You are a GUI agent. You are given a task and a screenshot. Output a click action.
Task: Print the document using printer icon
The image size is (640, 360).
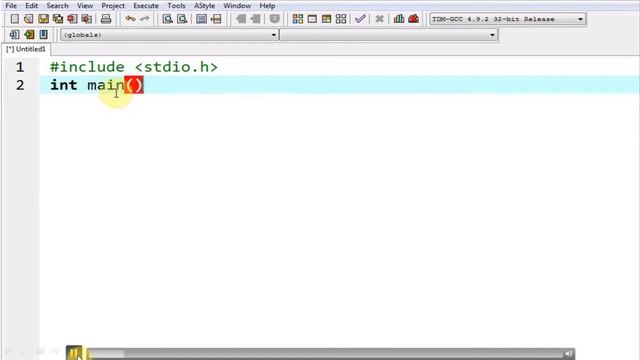[x=106, y=19]
